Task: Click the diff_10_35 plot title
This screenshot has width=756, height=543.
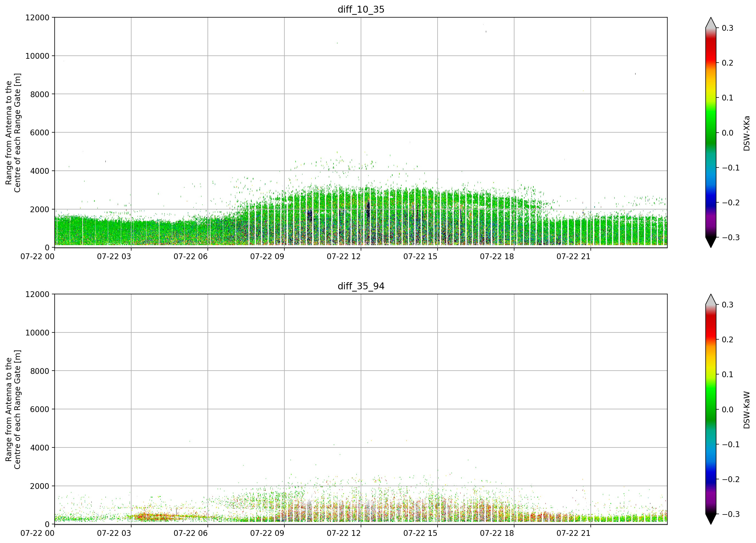Action: point(361,9)
